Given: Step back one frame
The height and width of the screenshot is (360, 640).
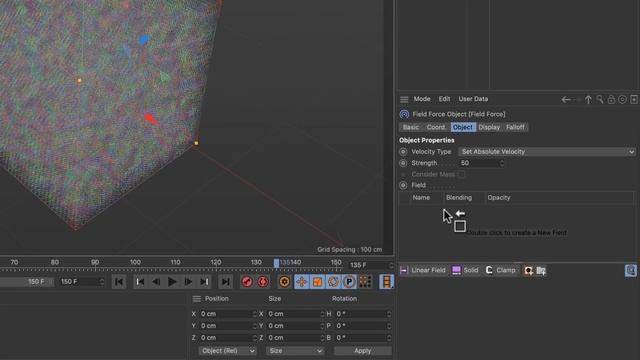Looking at the screenshot, I should 156,282.
